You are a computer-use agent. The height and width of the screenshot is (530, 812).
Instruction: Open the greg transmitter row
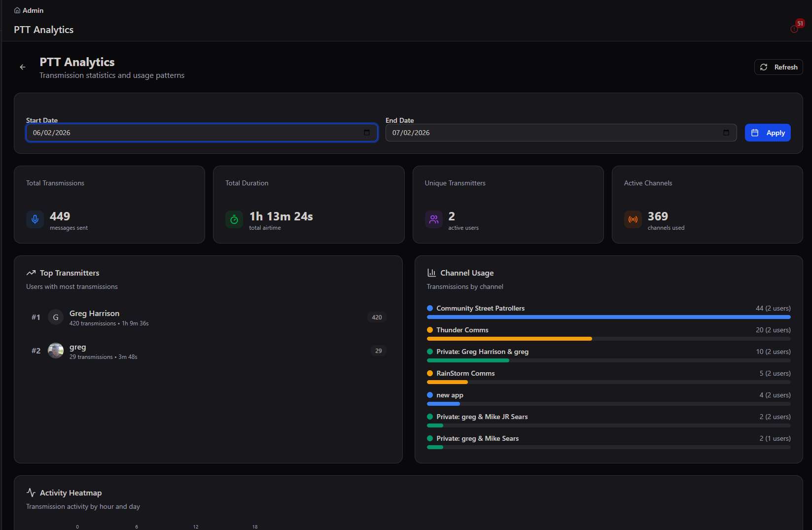point(208,351)
